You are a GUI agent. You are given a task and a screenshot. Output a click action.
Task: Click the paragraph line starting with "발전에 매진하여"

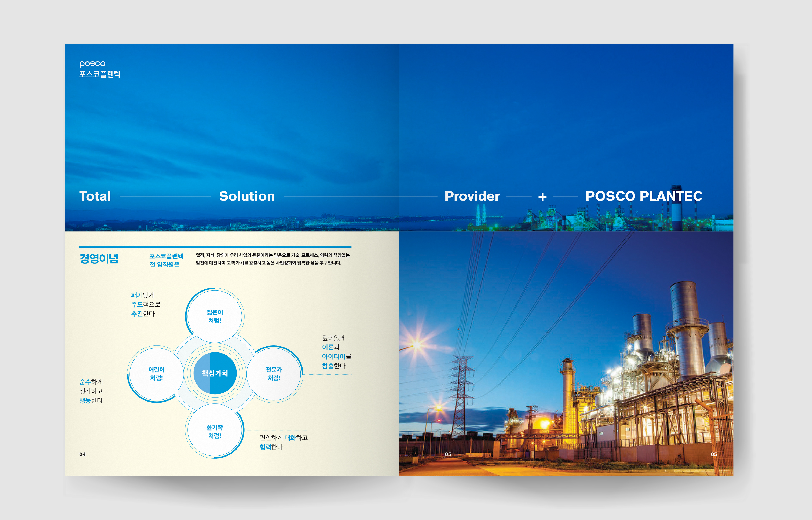pyautogui.click(x=268, y=263)
